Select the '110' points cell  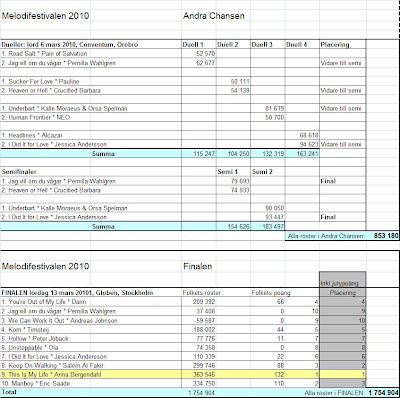click(279, 383)
